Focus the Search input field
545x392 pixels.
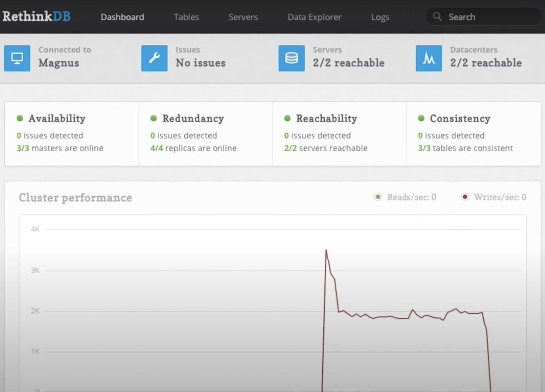[x=490, y=17]
